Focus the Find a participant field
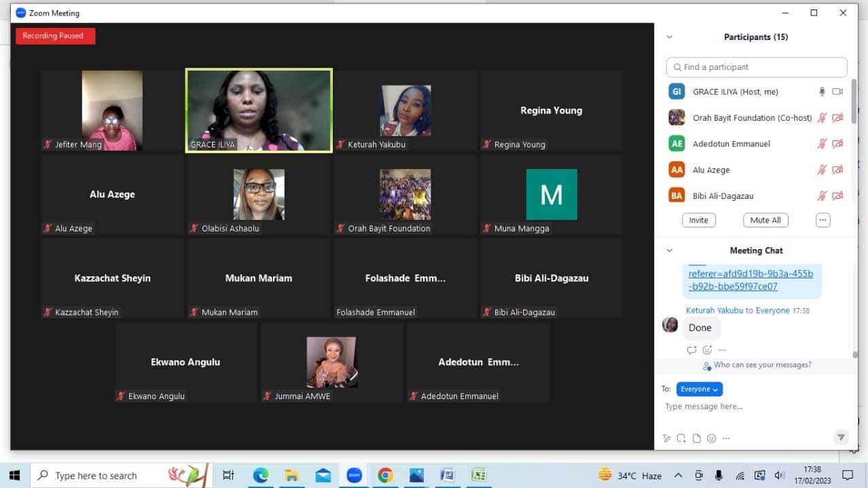The image size is (868, 488). 757,67
